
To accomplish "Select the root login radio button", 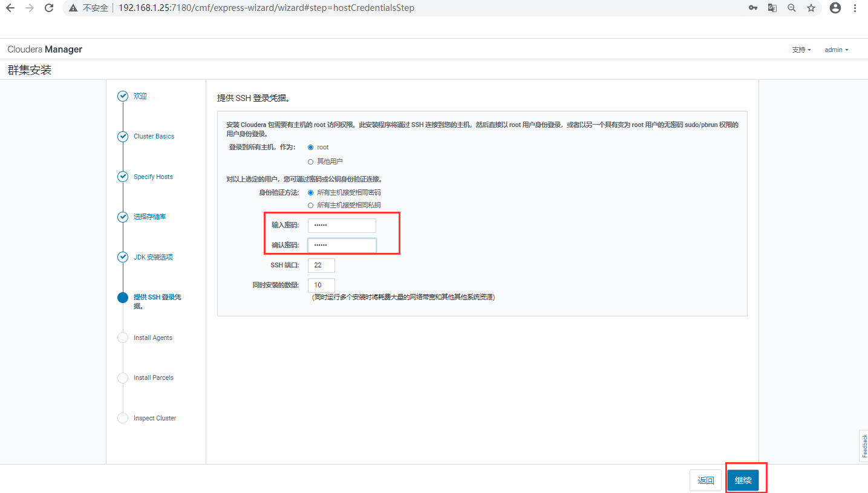I will [x=311, y=147].
